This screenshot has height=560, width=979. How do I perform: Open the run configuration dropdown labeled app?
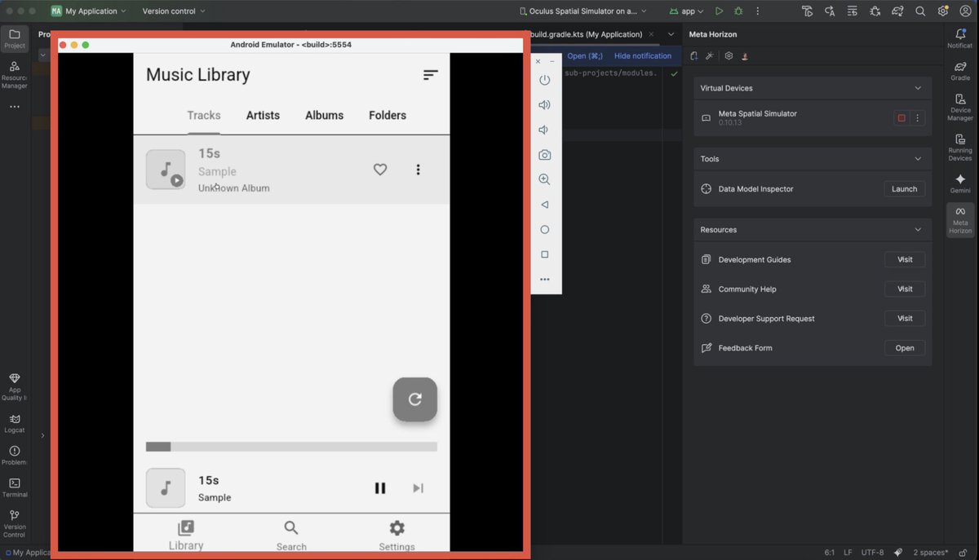(686, 11)
